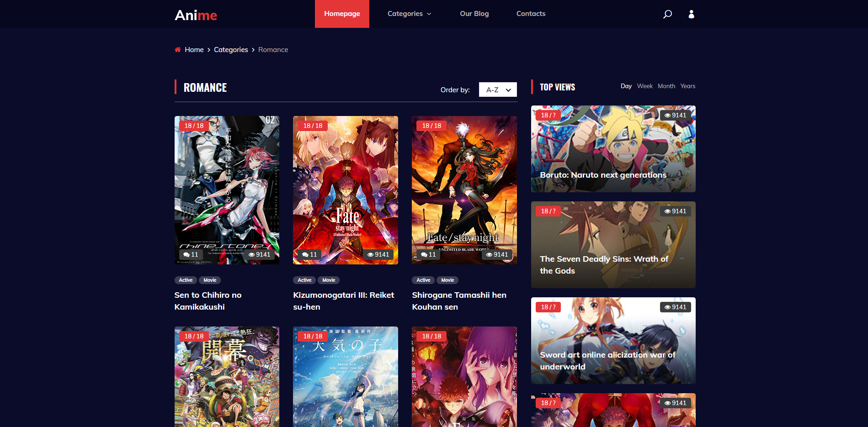Open the Weathering With You poster

pyautogui.click(x=346, y=377)
